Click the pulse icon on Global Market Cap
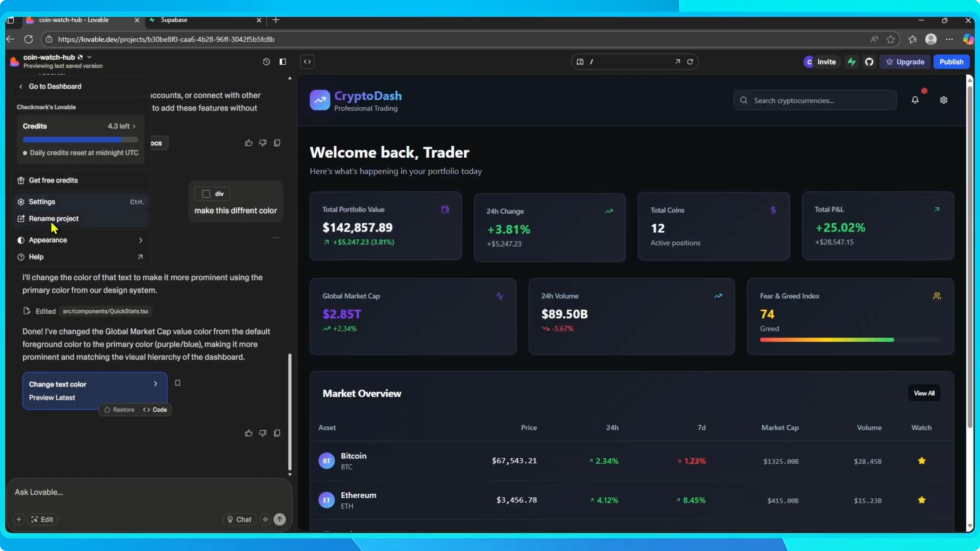The height and width of the screenshot is (551, 980). [500, 296]
